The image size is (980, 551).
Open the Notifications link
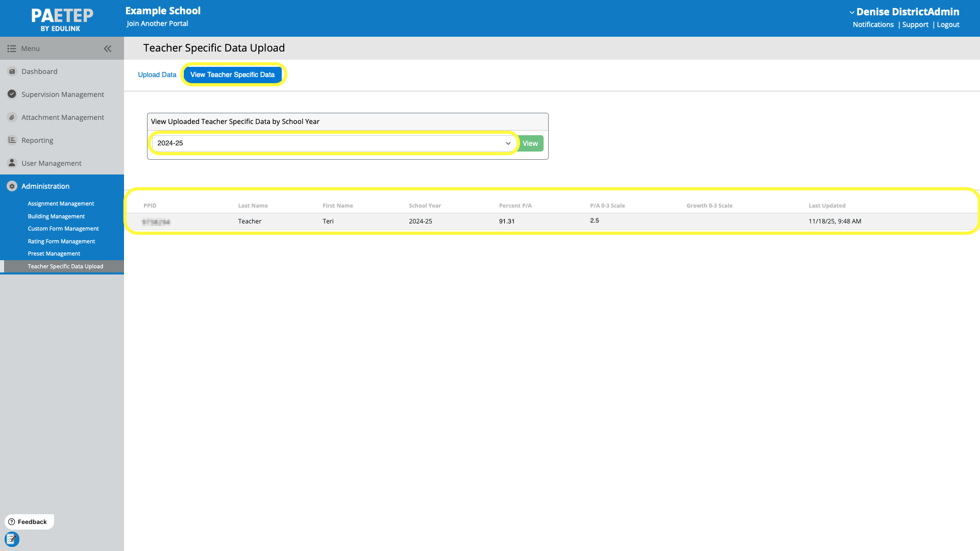click(873, 24)
